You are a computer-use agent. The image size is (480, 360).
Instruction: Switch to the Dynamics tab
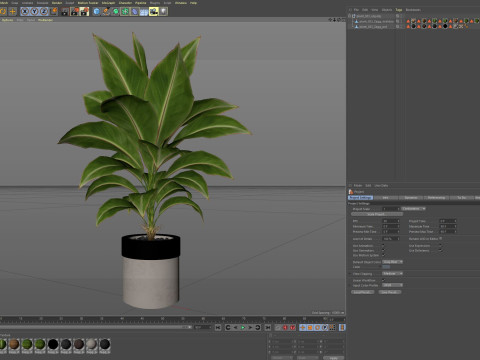point(411,198)
